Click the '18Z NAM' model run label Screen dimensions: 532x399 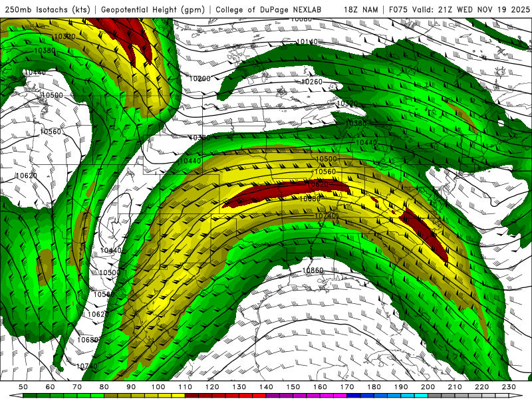click(x=360, y=9)
